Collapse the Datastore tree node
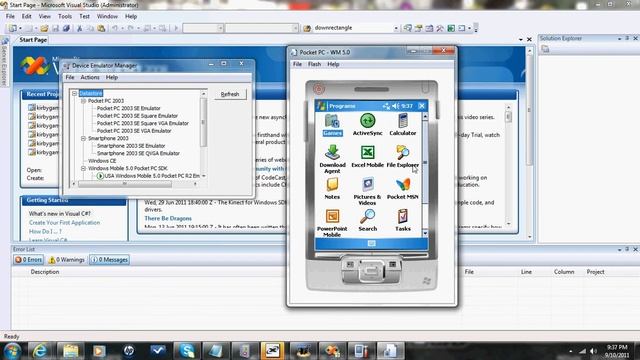This screenshot has height=360, width=640. pyautogui.click(x=75, y=93)
